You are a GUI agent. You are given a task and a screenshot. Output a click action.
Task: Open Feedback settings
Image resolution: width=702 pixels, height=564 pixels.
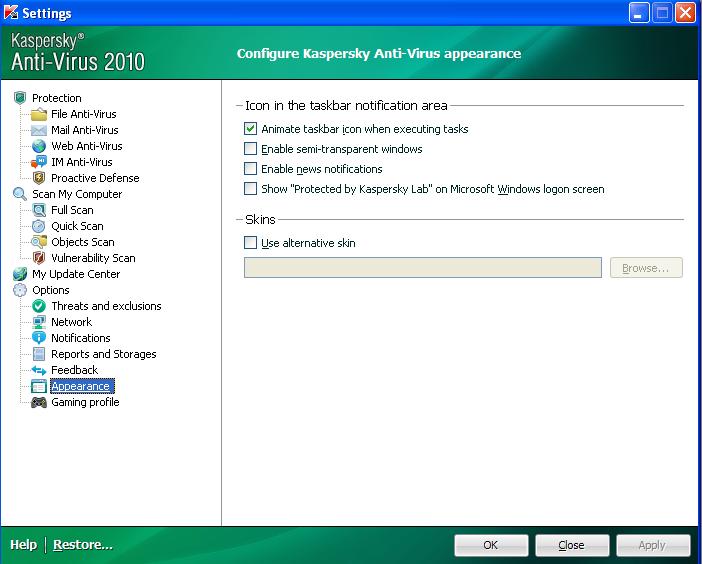(74, 370)
